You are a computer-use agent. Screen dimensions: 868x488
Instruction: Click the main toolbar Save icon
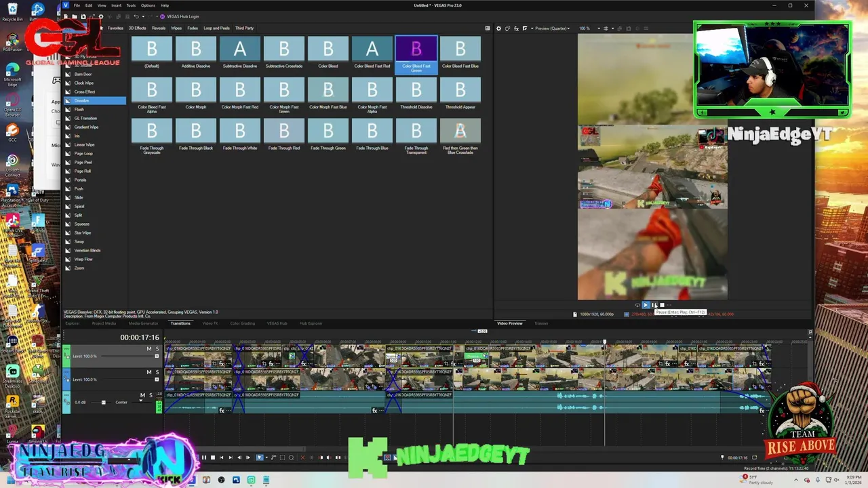[83, 16]
